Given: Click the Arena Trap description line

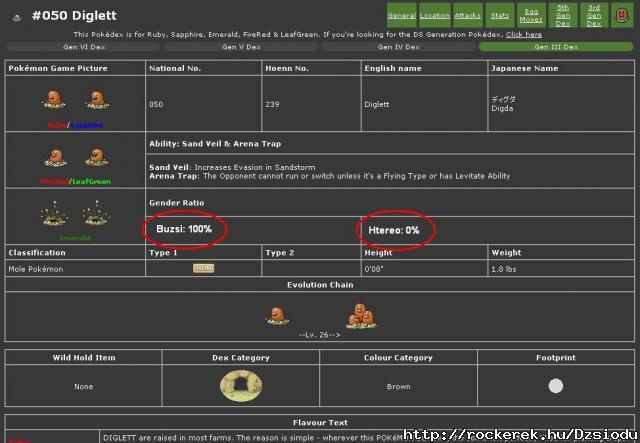Looking at the screenshot, I should click(x=330, y=176).
